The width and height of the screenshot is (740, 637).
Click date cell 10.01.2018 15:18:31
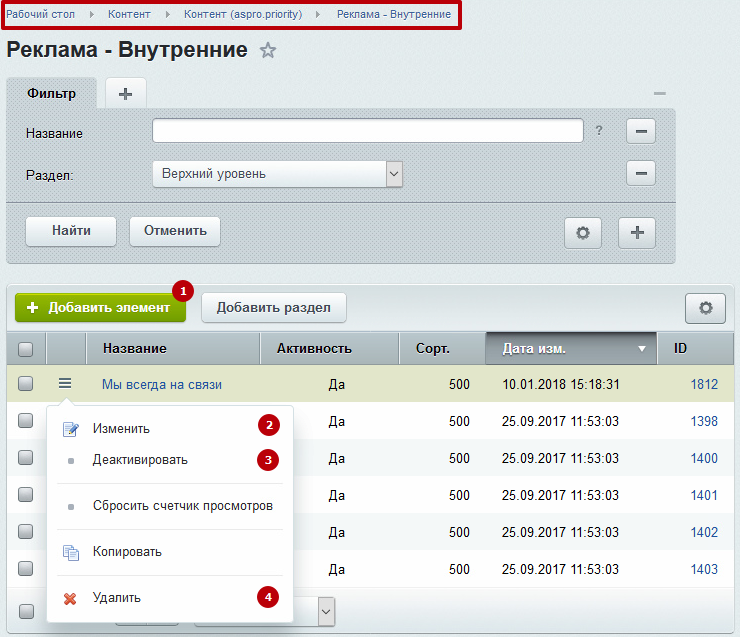click(561, 384)
